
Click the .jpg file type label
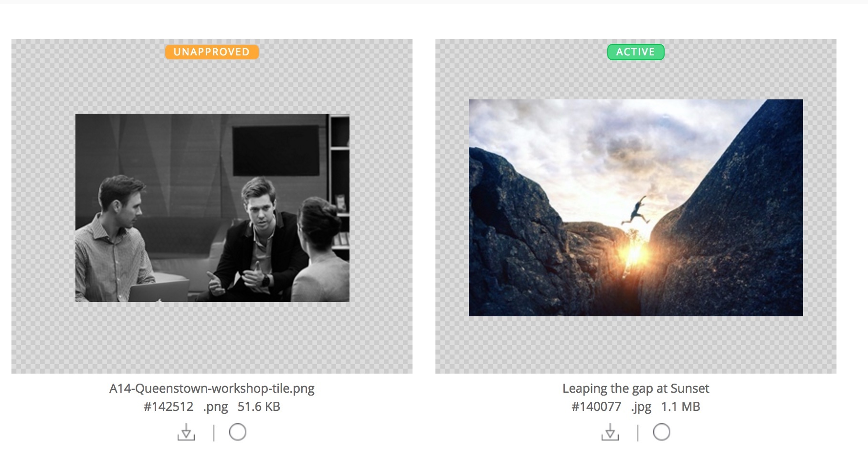(641, 407)
